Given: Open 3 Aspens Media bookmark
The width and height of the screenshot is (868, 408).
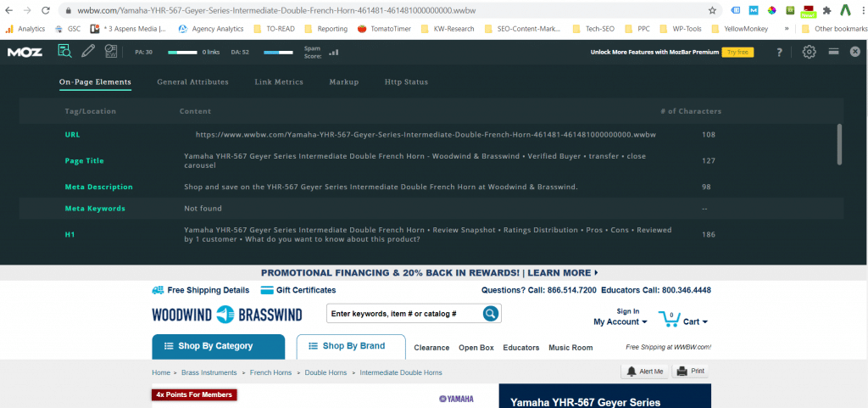Looking at the screenshot, I should (129, 29).
